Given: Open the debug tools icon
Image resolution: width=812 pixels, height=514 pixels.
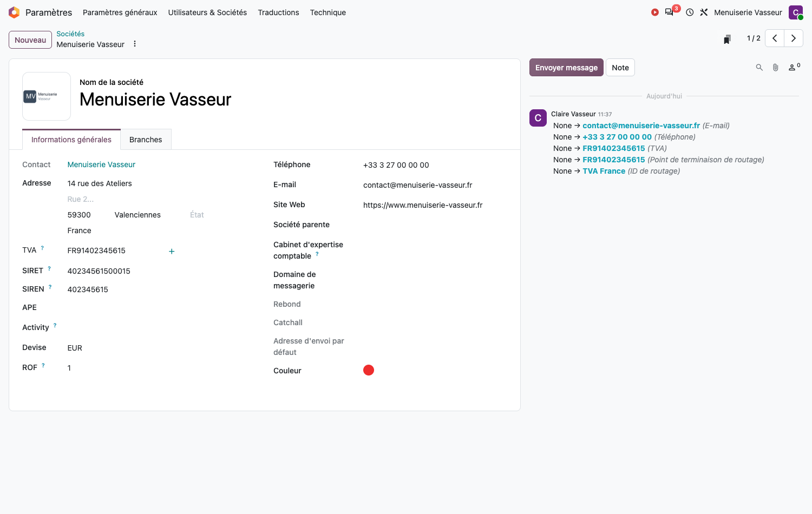Looking at the screenshot, I should tap(704, 12).
